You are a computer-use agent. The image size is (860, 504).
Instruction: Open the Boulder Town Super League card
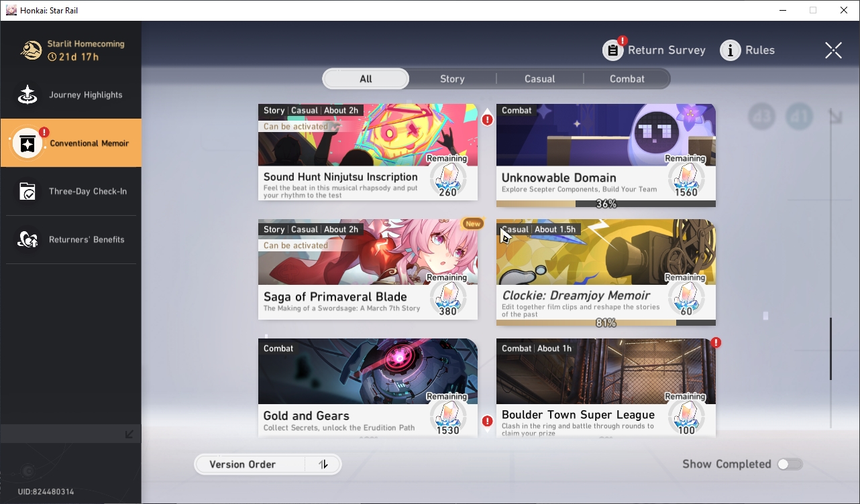[606, 387]
